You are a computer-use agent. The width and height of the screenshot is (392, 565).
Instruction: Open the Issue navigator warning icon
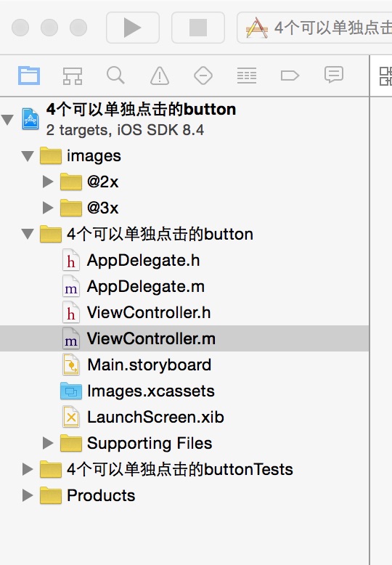160,76
